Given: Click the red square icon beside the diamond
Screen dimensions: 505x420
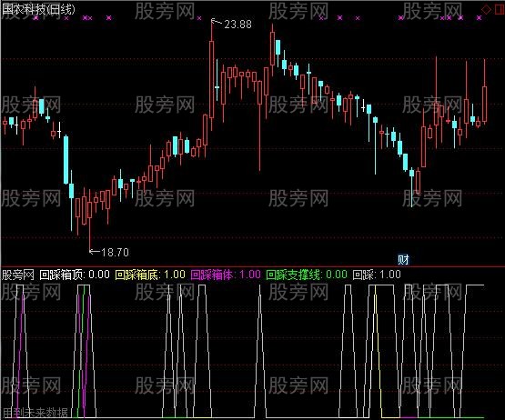Looking at the screenshot, I should [x=500, y=9].
